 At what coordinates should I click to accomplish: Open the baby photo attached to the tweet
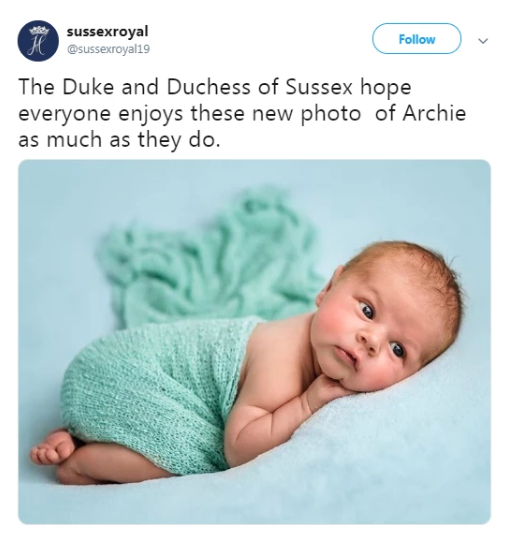[254, 342]
